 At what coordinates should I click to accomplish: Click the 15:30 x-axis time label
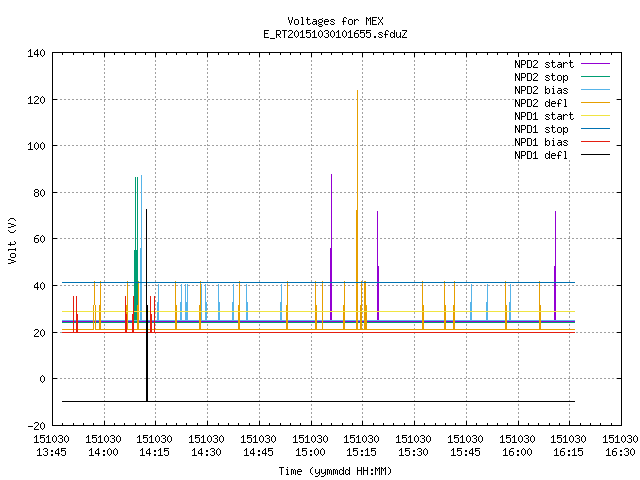pos(413,452)
